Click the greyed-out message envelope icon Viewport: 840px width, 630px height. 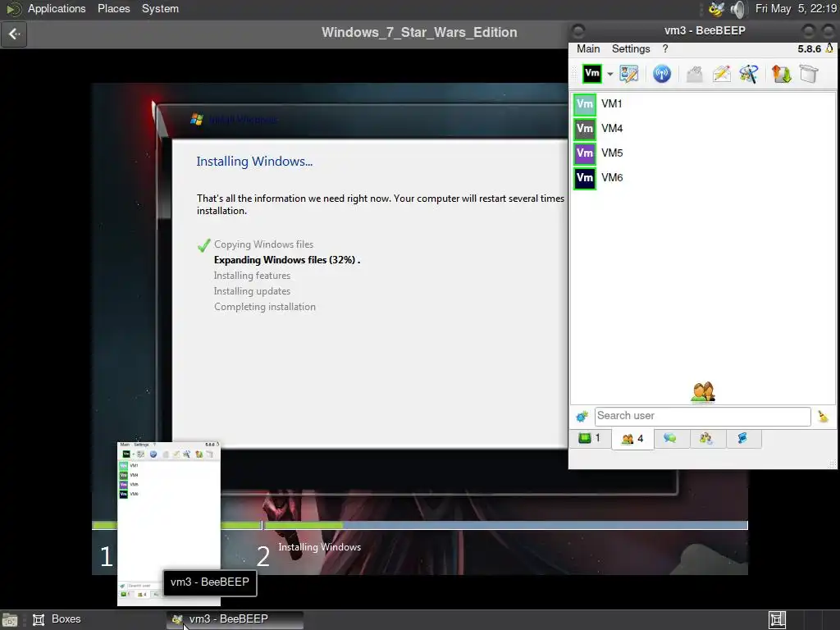(x=694, y=73)
